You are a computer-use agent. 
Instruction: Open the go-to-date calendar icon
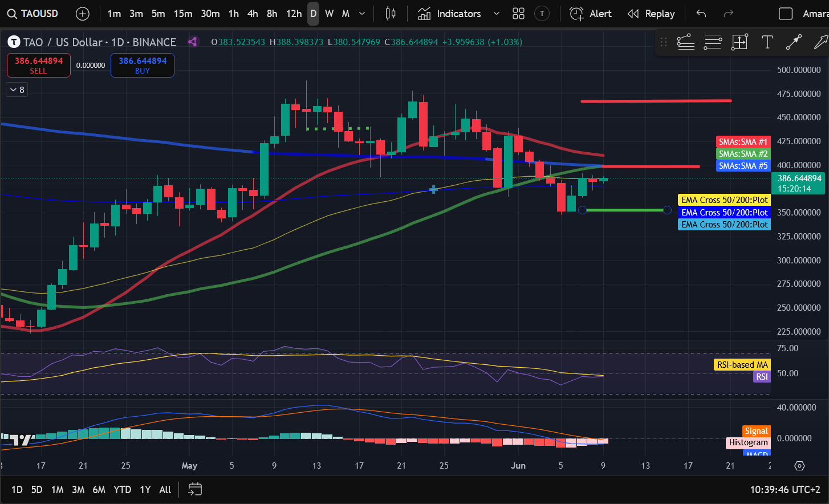(x=195, y=489)
